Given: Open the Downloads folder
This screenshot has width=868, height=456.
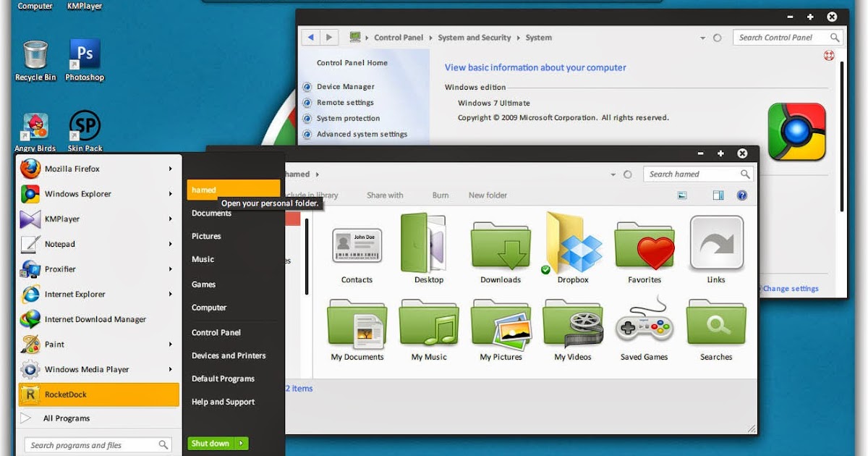Looking at the screenshot, I should point(501,251).
